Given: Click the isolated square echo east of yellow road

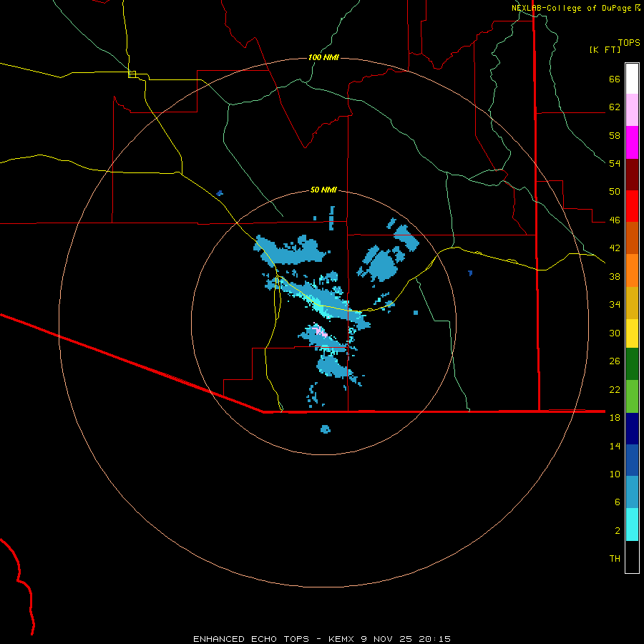Looking at the screenshot, I should tap(416, 313).
